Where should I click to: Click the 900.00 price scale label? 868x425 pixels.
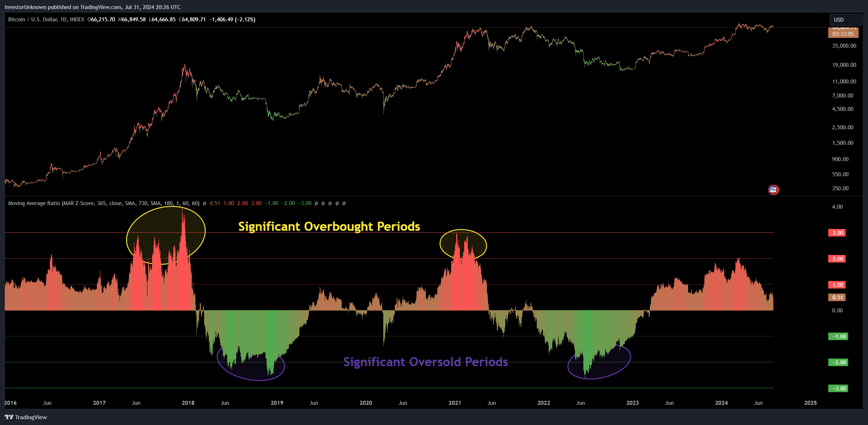point(840,159)
